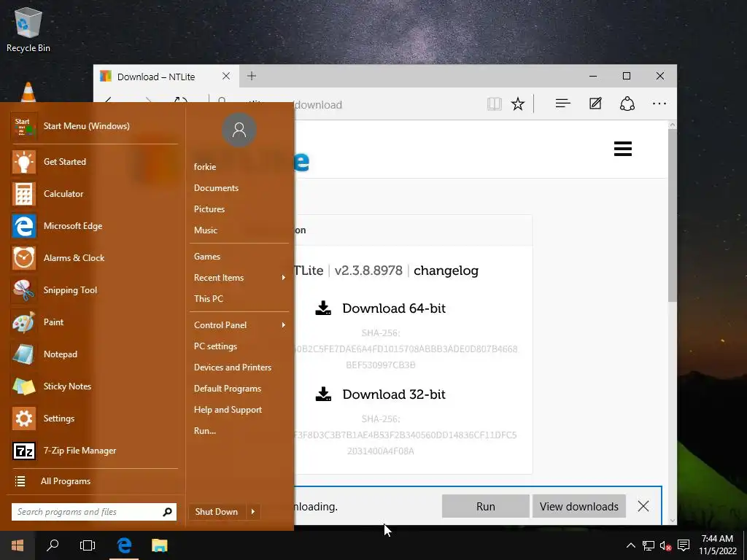Open Music folder entry
Viewport: 747px width, 560px height.
point(205,230)
